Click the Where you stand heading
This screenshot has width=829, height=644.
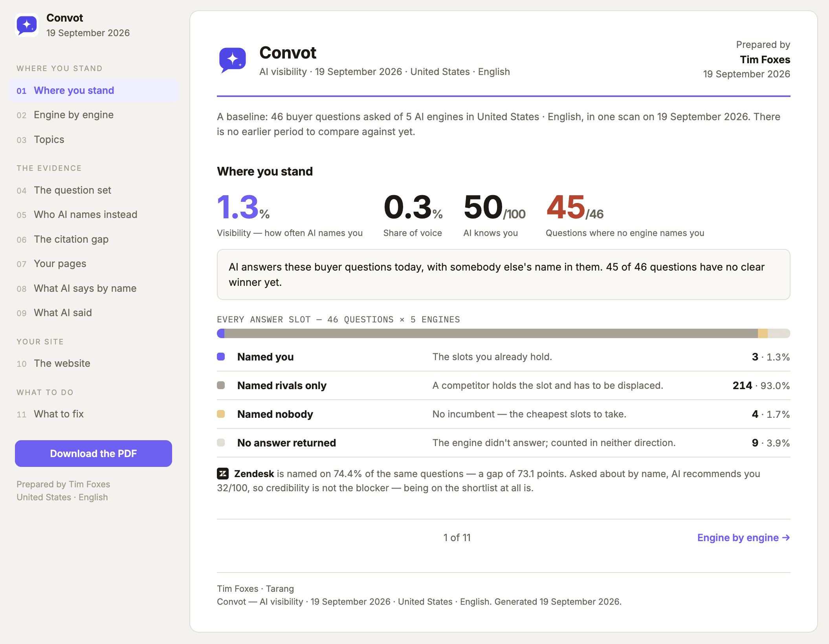265,171
